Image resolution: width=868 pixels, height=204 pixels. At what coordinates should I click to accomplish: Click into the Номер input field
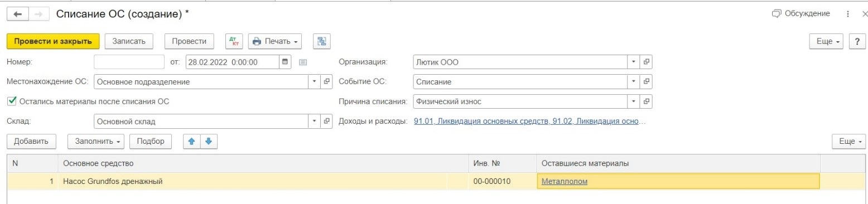tap(129, 62)
